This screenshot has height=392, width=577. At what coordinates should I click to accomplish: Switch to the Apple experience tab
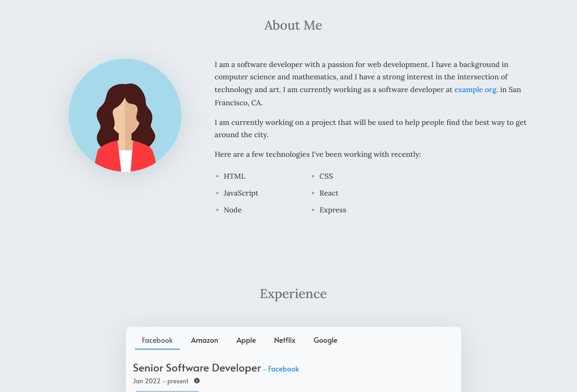[246, 340]
